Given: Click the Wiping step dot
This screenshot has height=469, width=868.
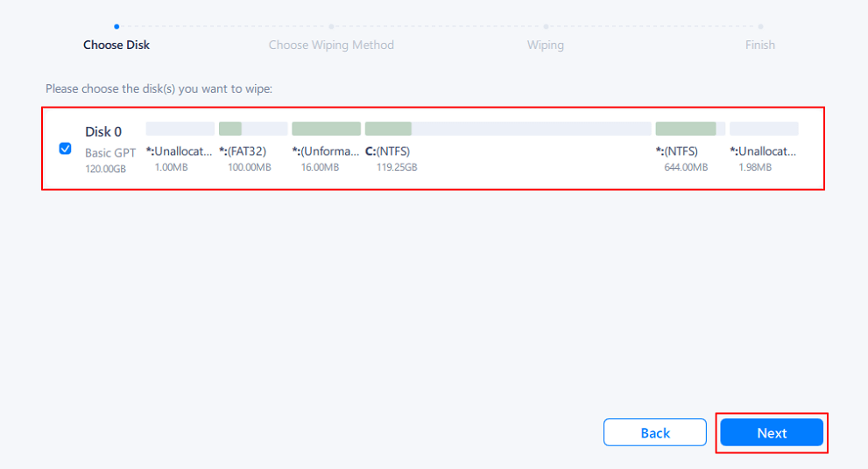Looking at the screenshot, I should point(546,26).
